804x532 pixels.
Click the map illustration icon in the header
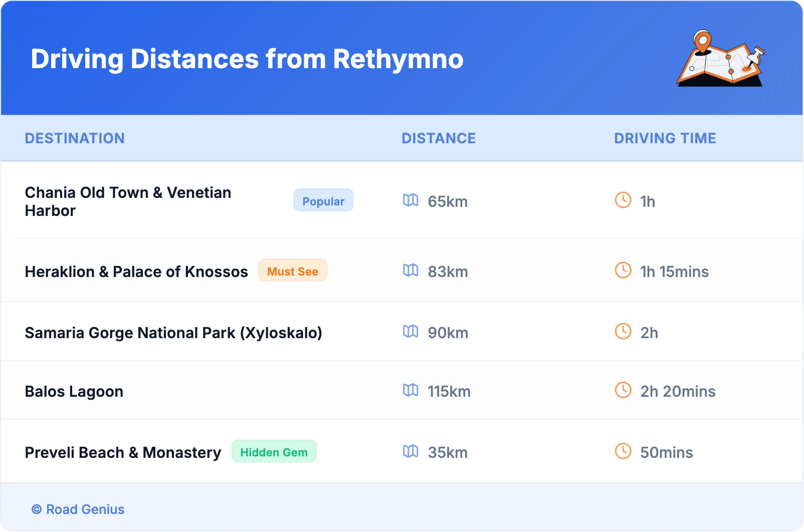[720, 58]
